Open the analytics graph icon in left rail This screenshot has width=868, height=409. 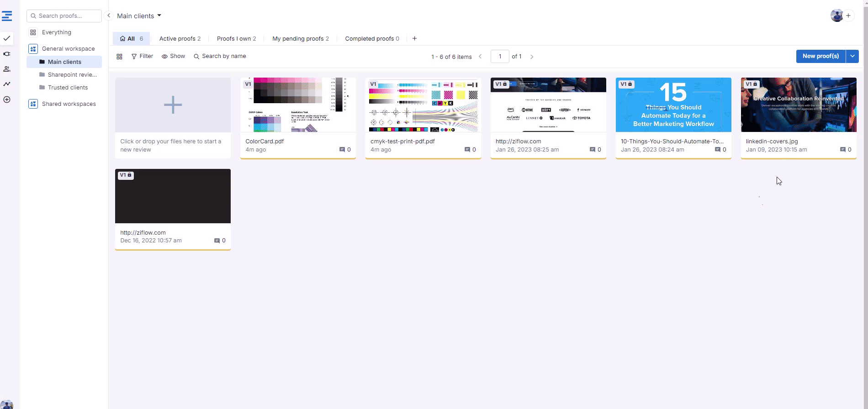[7, 84]
